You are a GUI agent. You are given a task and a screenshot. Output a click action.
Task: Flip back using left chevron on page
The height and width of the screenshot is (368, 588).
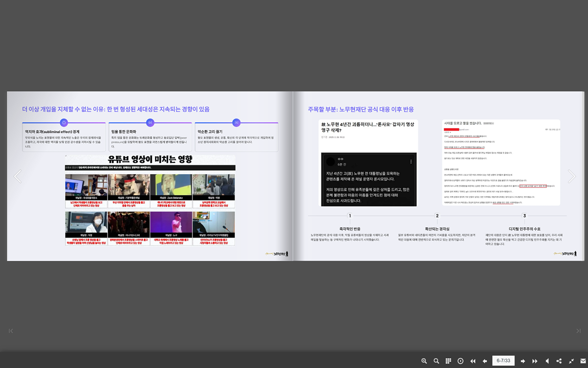coord(18,176)
